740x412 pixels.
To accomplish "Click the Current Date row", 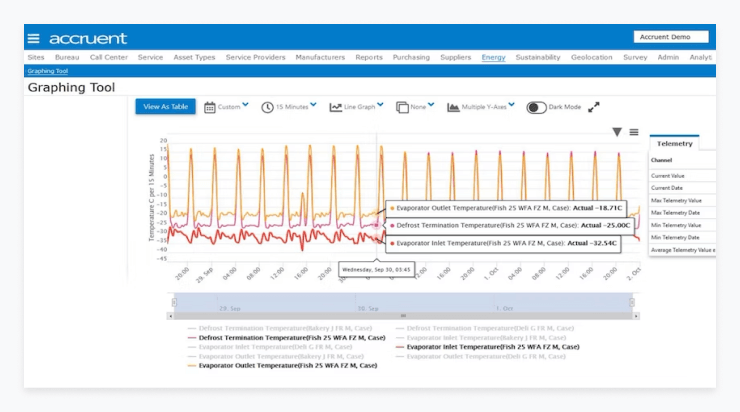I will click(682, 188).
